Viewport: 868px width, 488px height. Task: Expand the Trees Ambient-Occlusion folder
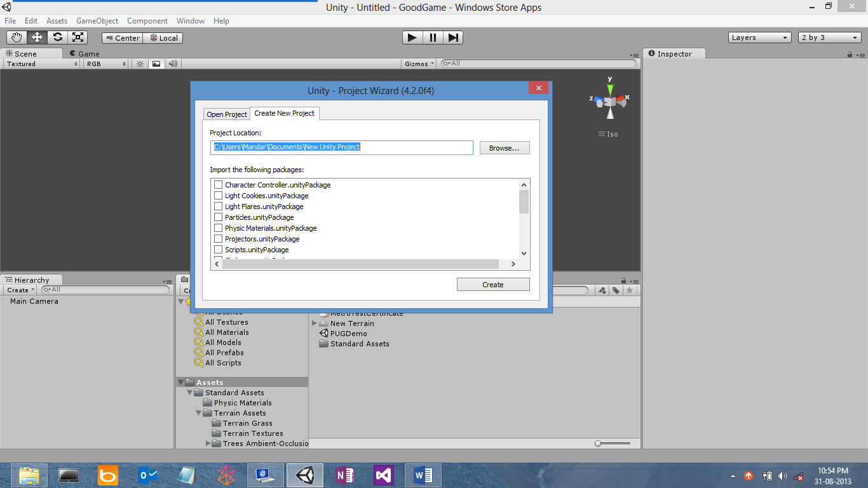coord(208,444)
